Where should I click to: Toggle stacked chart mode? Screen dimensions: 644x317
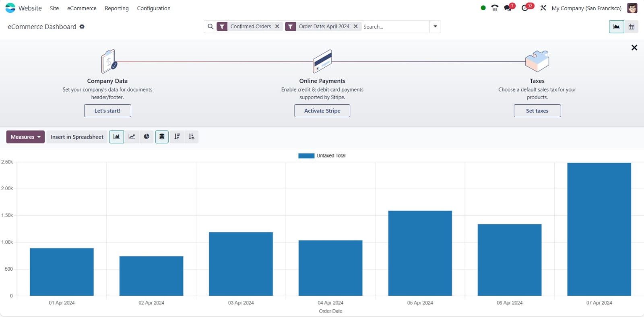(x=162, y=137)
